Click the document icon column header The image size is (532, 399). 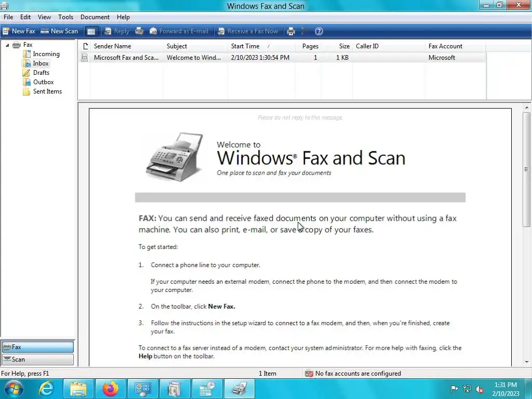click(x=85, y=46)
